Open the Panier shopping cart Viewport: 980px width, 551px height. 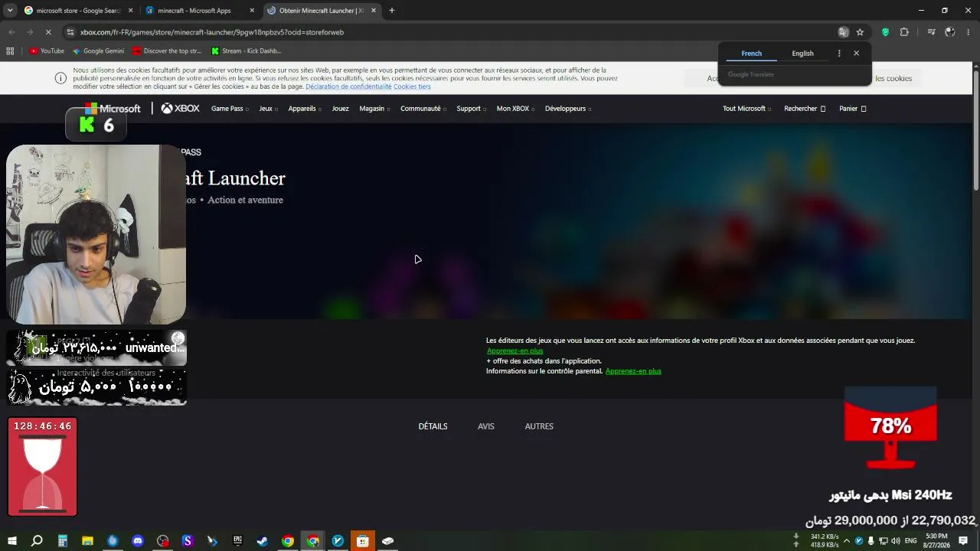(x=852, y=109)
